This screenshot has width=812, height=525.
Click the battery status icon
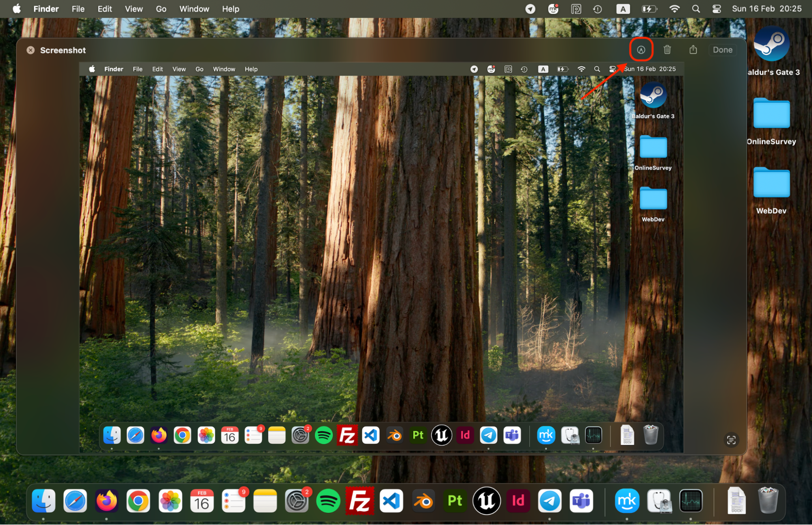click(649, 9)
